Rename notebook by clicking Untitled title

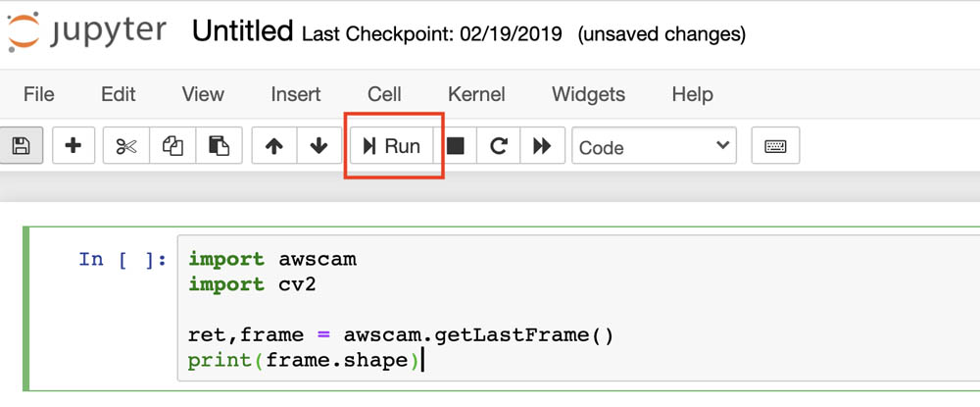tap(242, 30)
